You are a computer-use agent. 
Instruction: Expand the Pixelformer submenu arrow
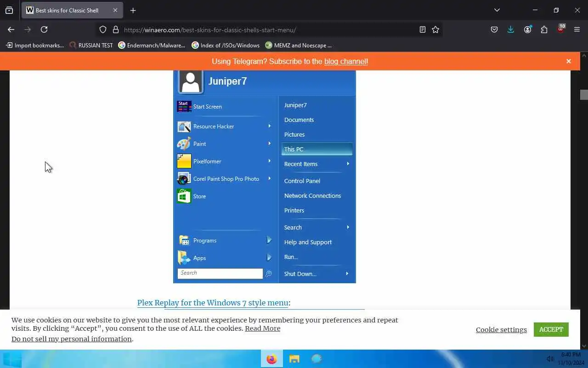pos(270,161)
